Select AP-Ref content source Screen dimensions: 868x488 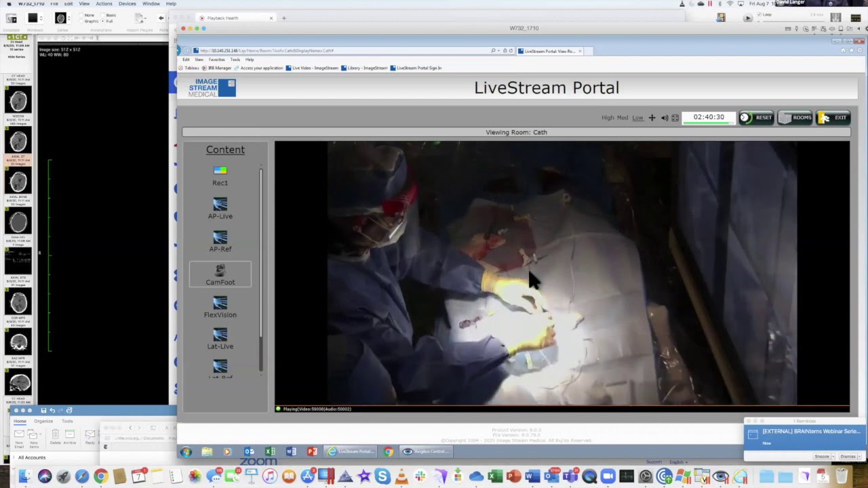pos(220,242)
